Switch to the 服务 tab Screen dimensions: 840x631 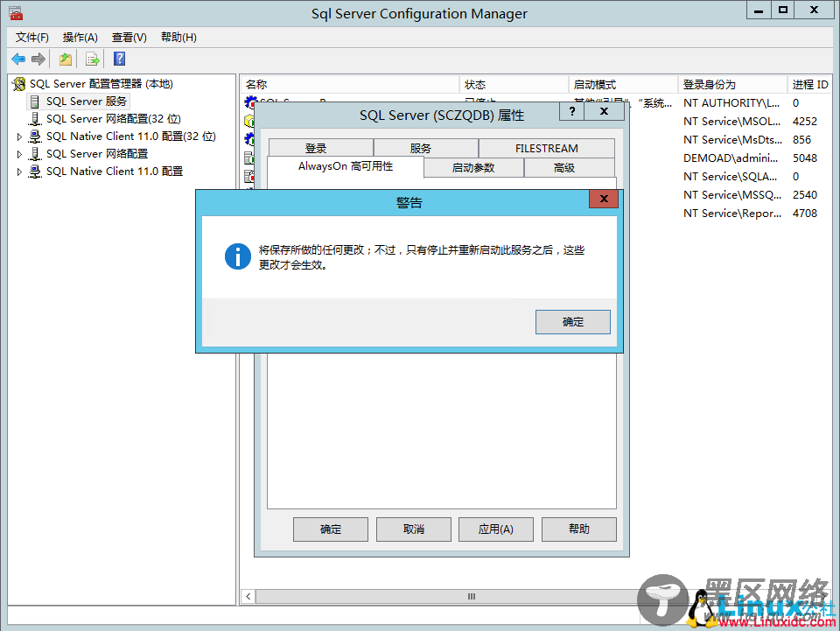tap(426, 149)
